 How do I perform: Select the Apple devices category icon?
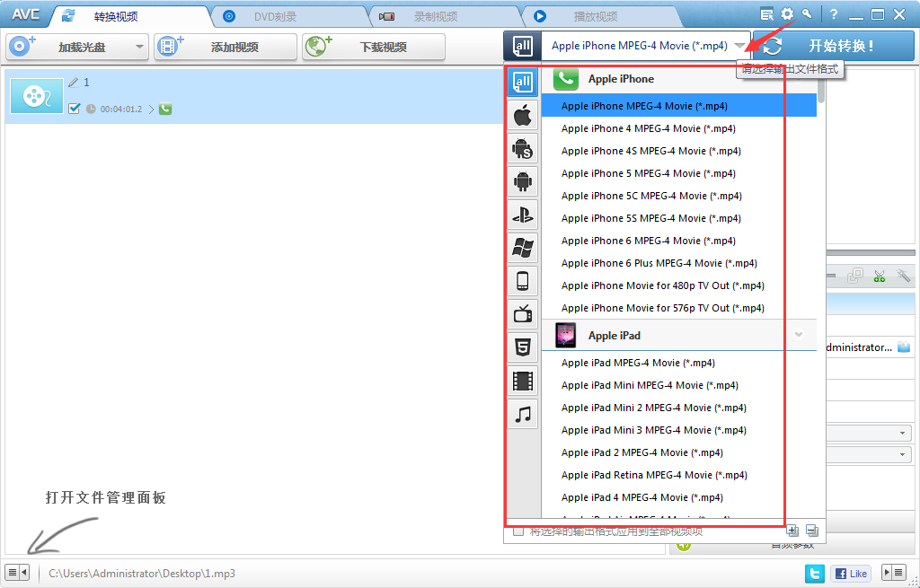(522, 115)
